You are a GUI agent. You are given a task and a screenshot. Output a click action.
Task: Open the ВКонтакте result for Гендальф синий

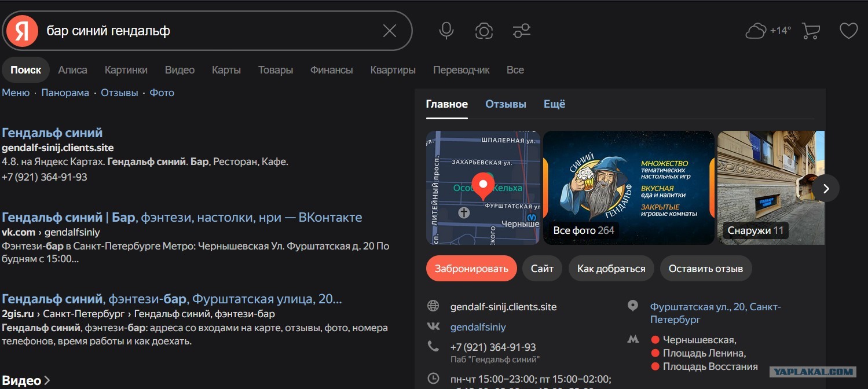pos(182,218)
